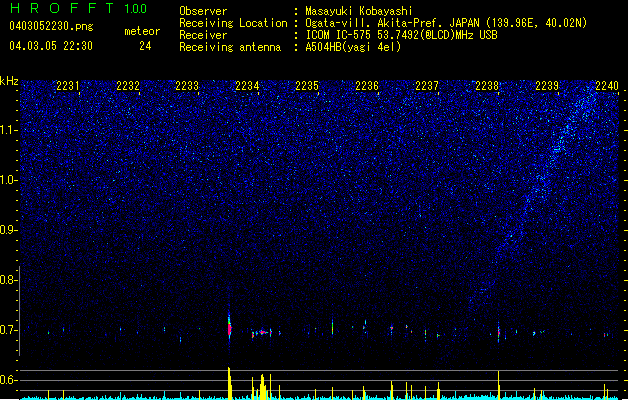
Task: Click the 2240 time marker
Action: point(607,85)
